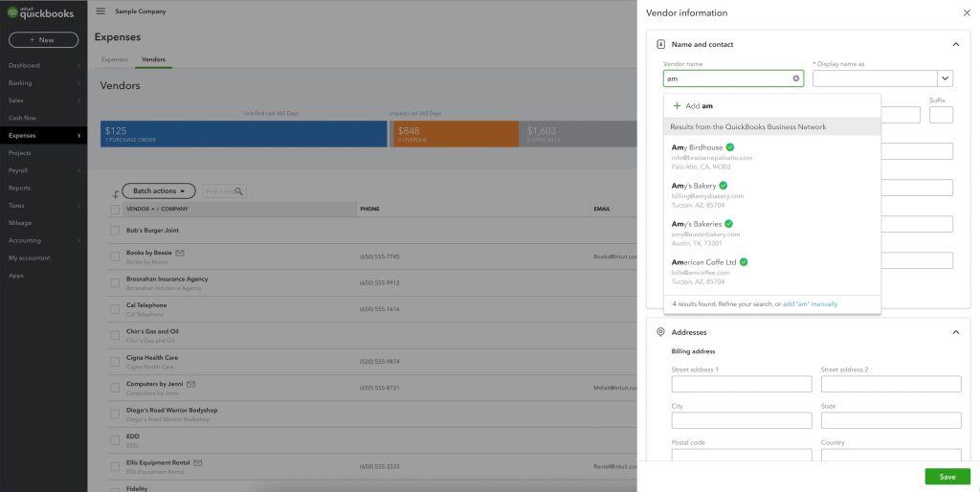The height and width of the screenshot is (492, 980).
Task: Expand the Taxes sidebar chevron
Action: click(x=78, y=206)
